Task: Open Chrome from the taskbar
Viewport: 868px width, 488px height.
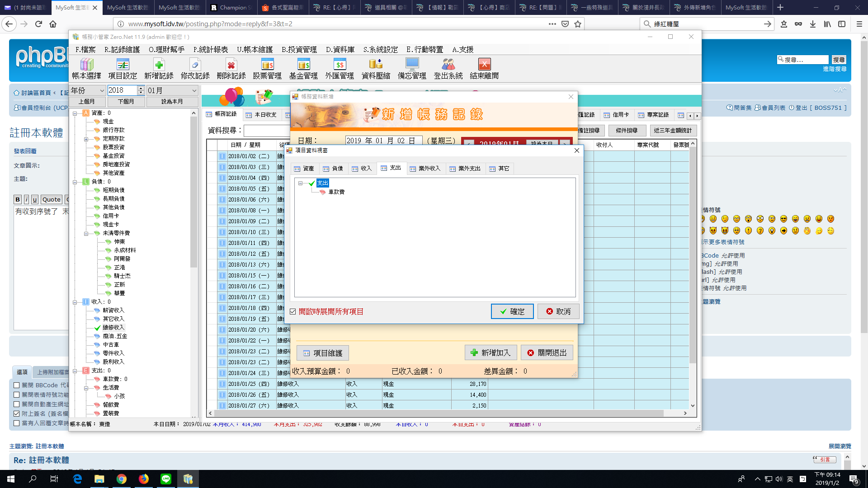Action: (122, 479)
